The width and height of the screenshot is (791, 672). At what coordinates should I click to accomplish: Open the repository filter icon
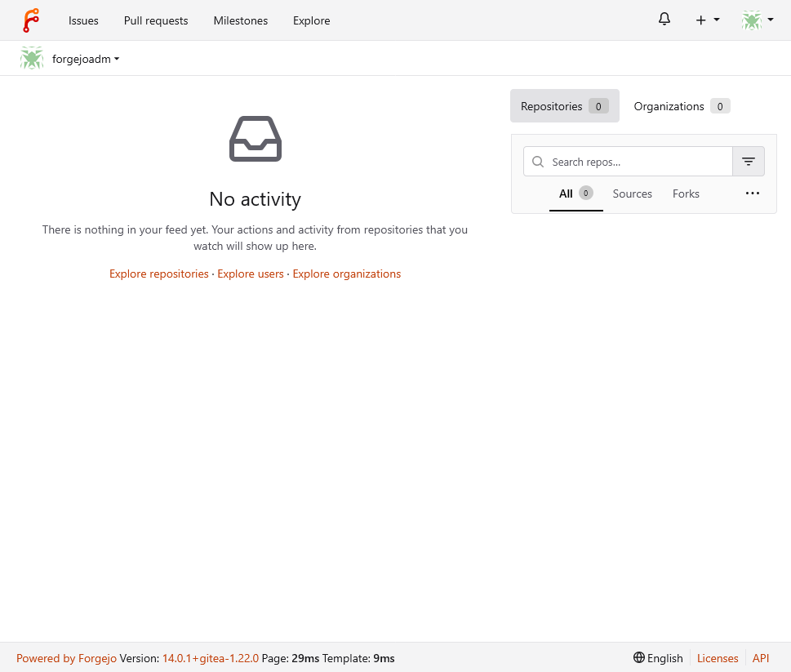(748, 161)
